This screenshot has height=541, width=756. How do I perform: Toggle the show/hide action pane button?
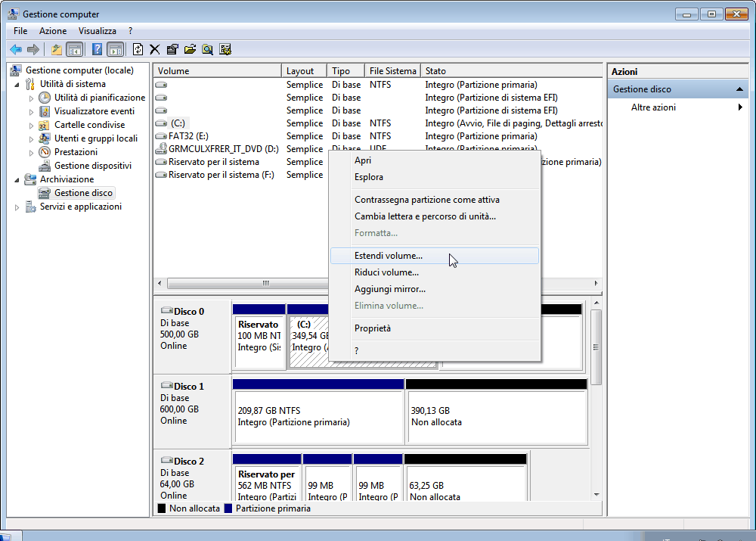point(115,49)
